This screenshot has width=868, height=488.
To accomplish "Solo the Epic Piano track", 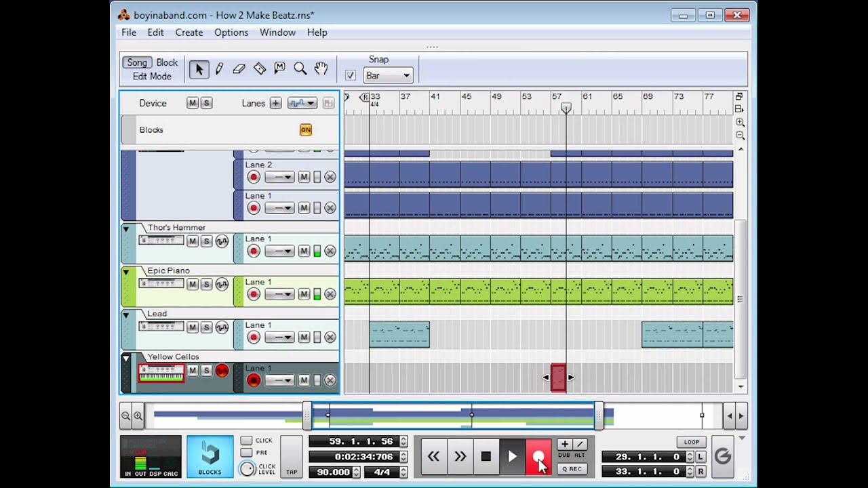I will pos(207,284).
